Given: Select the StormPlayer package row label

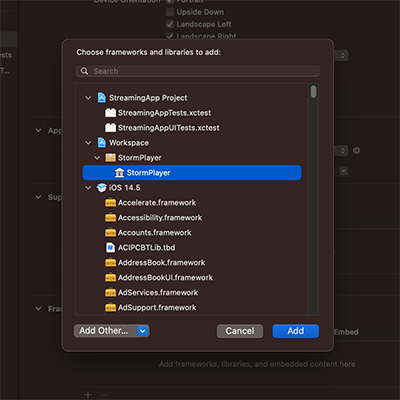Looking at the screenshot, I should point(140,158).
